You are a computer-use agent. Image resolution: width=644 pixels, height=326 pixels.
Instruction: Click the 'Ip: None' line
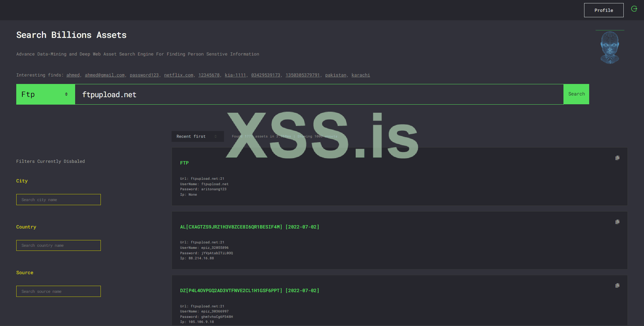click(188, 195)
